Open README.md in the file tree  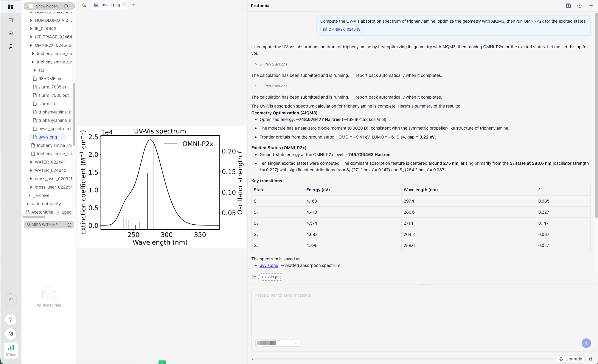coord(50,79)
